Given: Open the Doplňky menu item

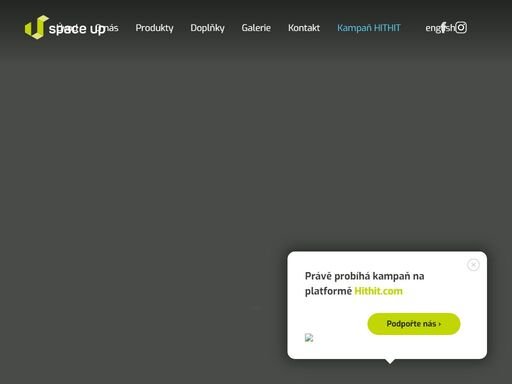Looking at the screenshot, I should coord(207,28).
